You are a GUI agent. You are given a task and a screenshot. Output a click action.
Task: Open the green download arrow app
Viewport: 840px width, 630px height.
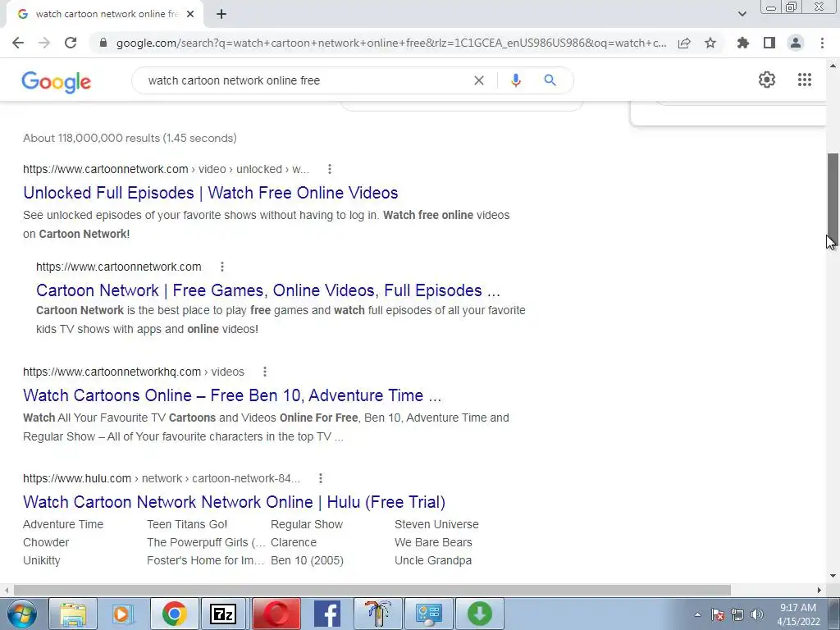pos(479,614)
